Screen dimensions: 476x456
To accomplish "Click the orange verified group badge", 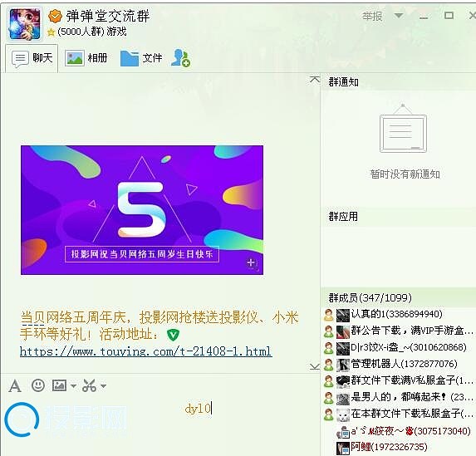I will pos(56,16).
